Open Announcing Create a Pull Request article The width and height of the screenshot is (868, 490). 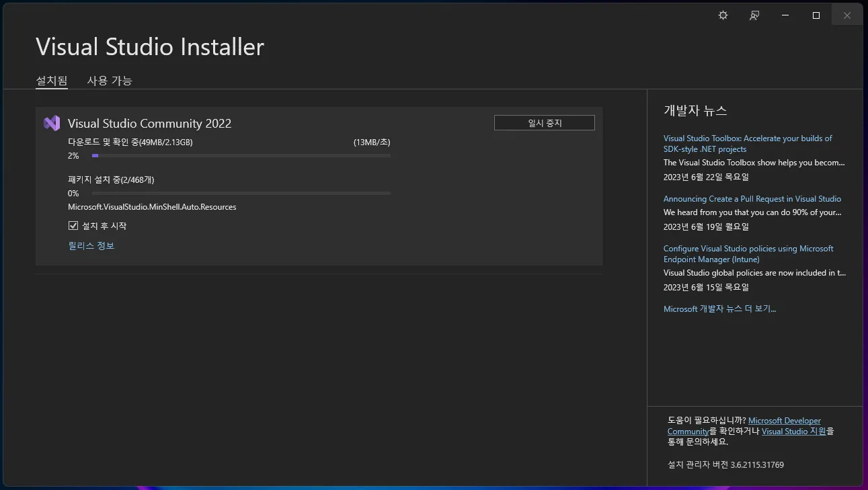752,199
